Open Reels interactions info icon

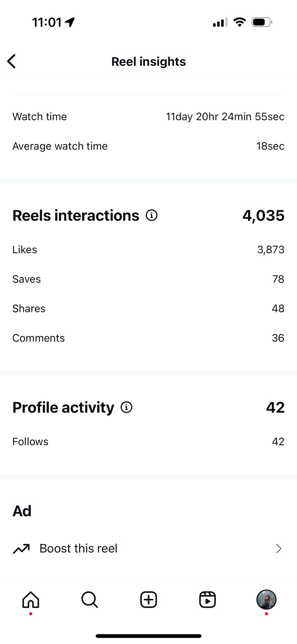click(x=151, y=215)
